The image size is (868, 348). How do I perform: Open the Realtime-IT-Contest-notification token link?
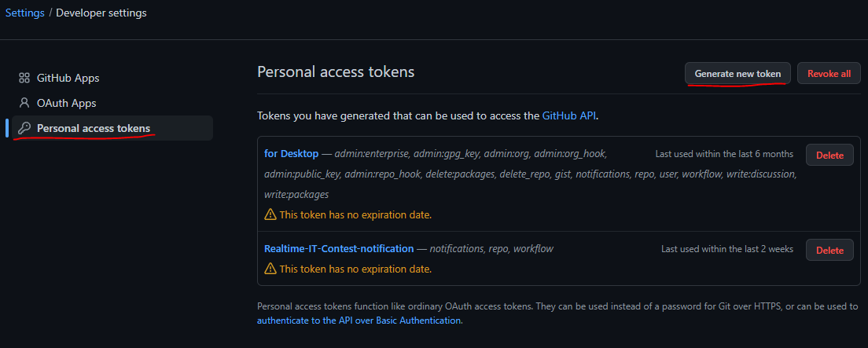[x=339, y=248]
